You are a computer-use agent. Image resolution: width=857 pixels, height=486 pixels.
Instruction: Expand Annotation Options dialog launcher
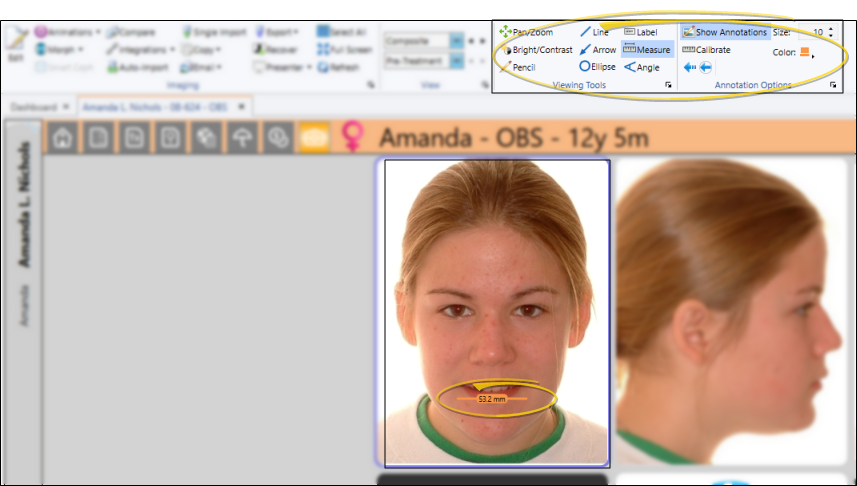coord(832,86)
